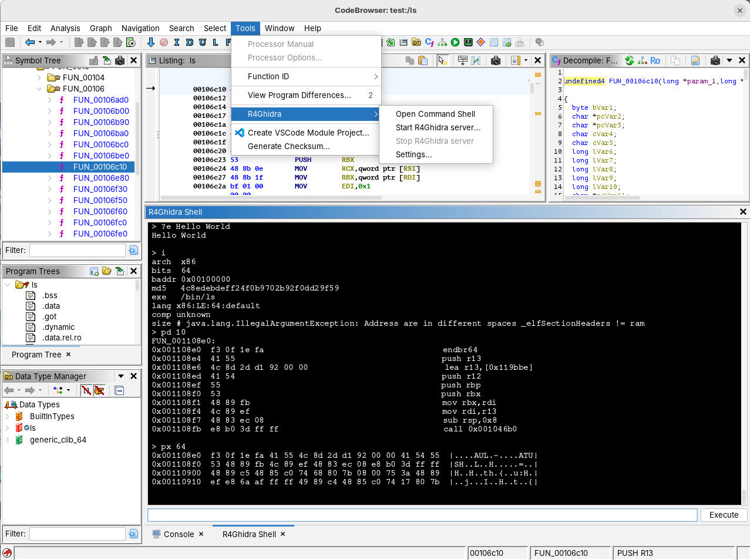Open Settings in the R4Ghidra submenu
Image resolution: width=750 pixels, height=560 pixels.
click(413, 154)
